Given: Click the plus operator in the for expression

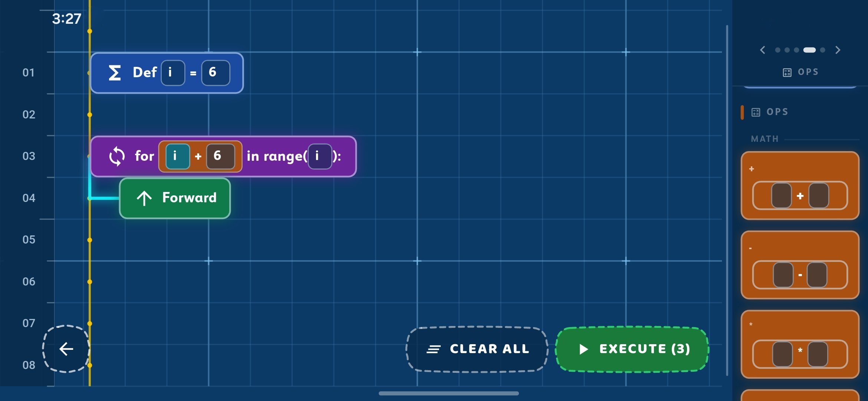Looking at the screenshot, I should pos(198,156).
